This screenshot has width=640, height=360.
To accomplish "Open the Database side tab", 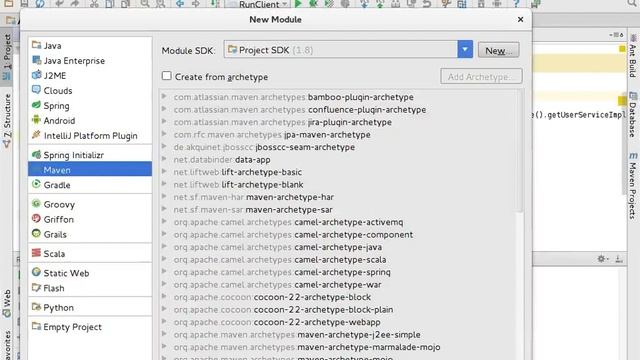I will point(633,115).
